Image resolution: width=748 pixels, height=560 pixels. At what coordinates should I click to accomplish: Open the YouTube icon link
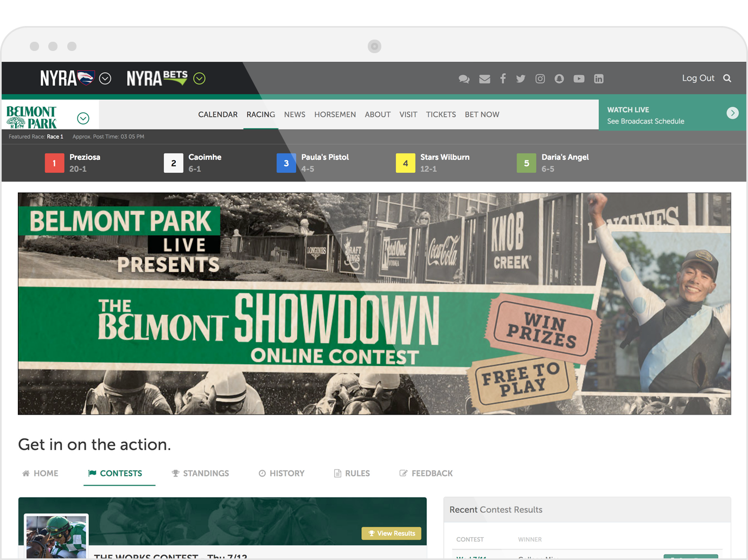(x=579, y=79)
